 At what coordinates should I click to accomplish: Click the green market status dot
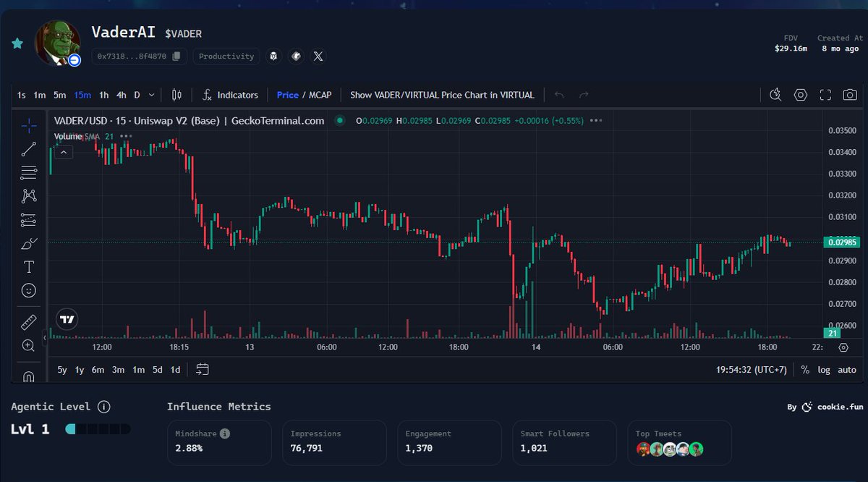pyautogui.click(x=339, y=121)
